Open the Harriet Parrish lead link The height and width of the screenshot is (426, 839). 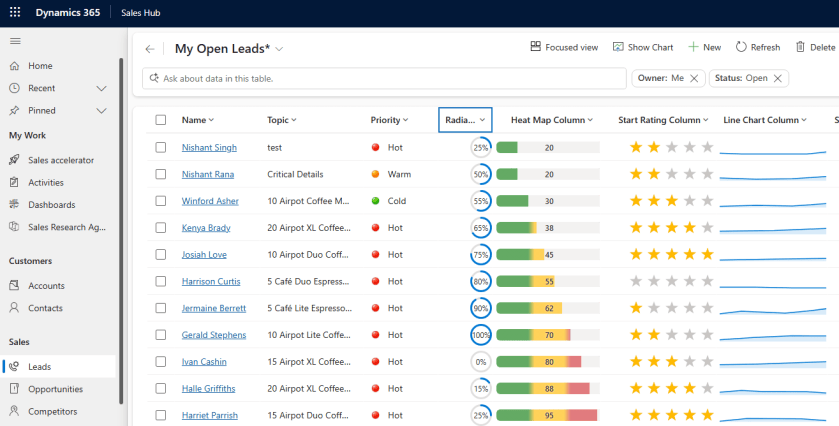210,415
